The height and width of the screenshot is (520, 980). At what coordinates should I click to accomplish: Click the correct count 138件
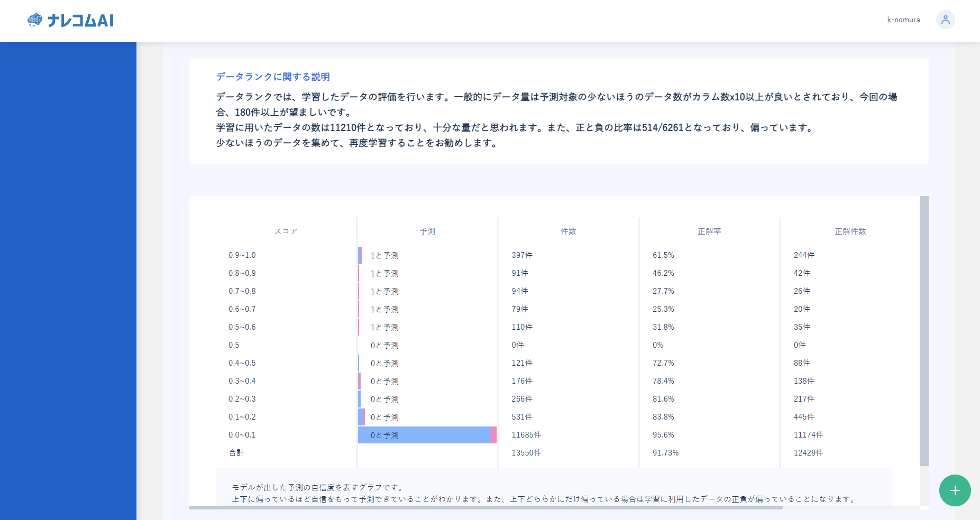(x=804, y=381)
